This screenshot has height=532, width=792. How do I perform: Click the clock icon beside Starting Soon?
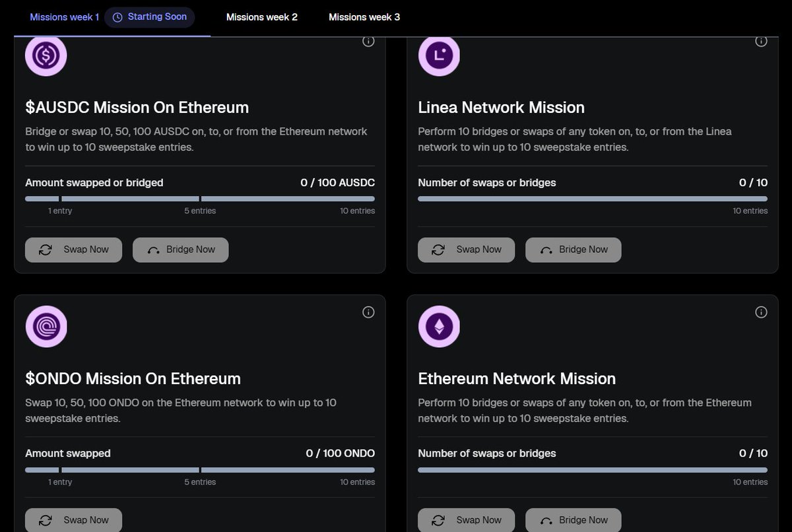(x=117, y=17)
